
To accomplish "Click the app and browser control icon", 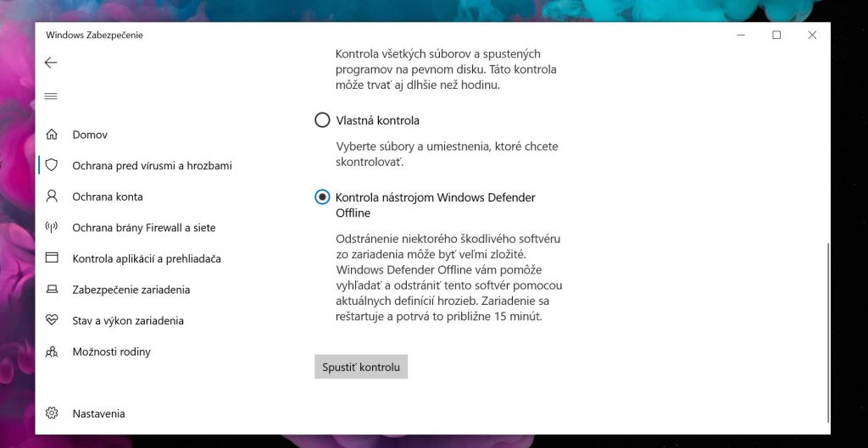I will [x=52, y=257].
